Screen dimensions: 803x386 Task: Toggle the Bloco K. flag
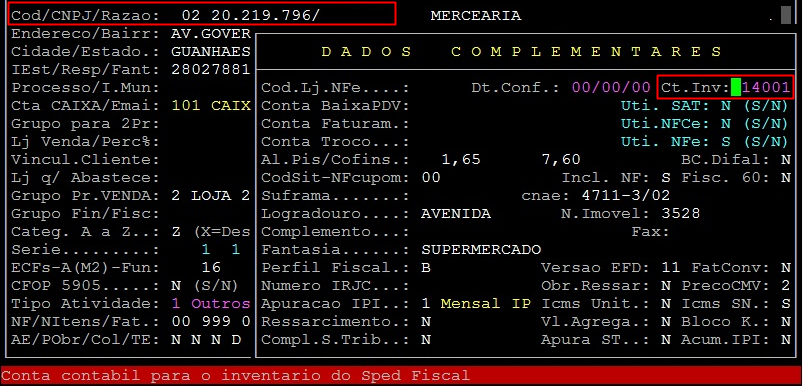coord(786,322)
